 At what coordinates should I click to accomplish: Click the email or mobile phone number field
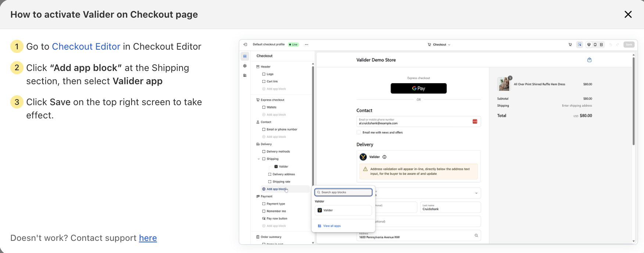(x=419, y=121)
